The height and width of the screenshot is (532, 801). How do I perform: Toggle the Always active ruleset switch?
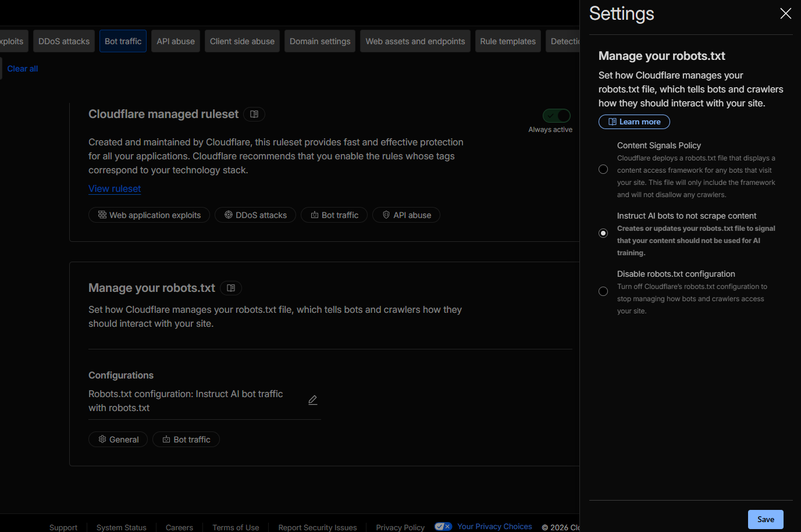[557, 116]
